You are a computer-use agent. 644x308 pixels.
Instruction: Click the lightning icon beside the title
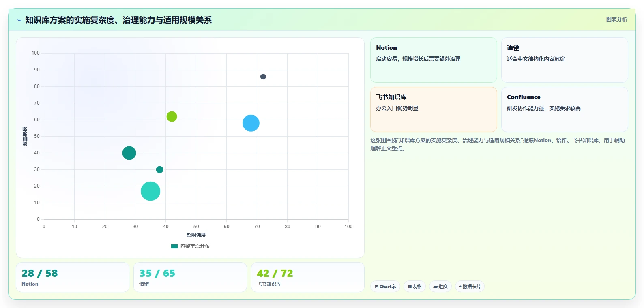(19, 20)
